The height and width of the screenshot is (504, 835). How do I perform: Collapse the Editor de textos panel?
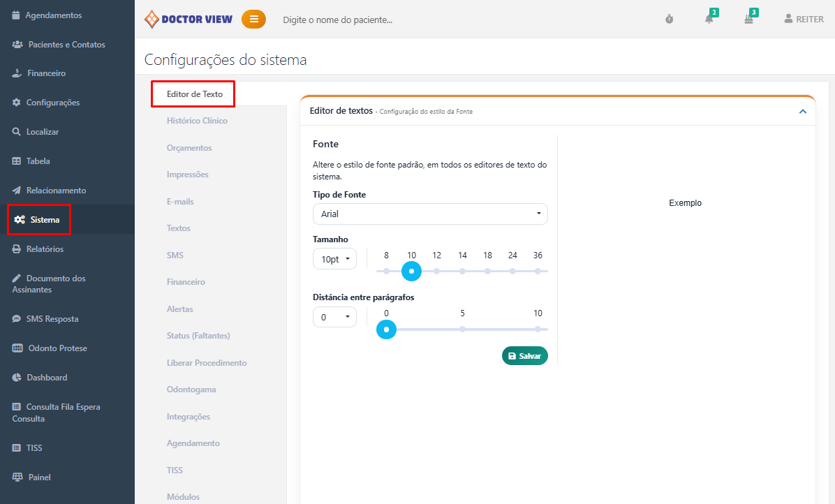tap(803, 111)
